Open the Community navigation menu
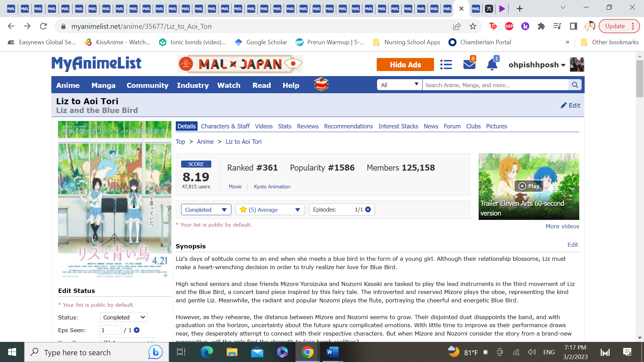Image resolution: width=644 pixels, height=362 pixels. click(x=148, y=85)
